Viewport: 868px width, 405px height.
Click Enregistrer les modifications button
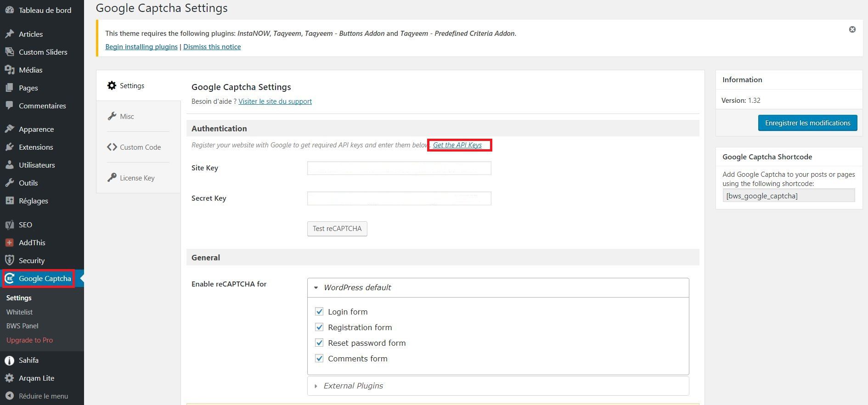(x=807, y=123)
